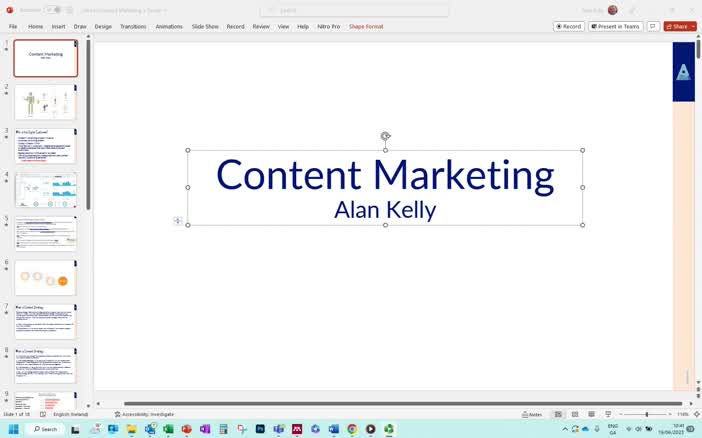
Task: Toggle the AutoSave switch
Action: tap(53, 10)
